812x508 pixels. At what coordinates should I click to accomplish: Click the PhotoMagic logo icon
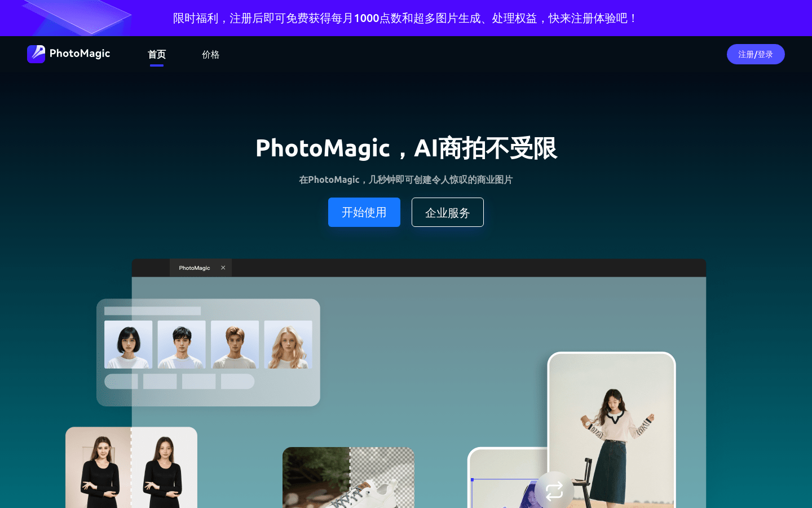36,54
